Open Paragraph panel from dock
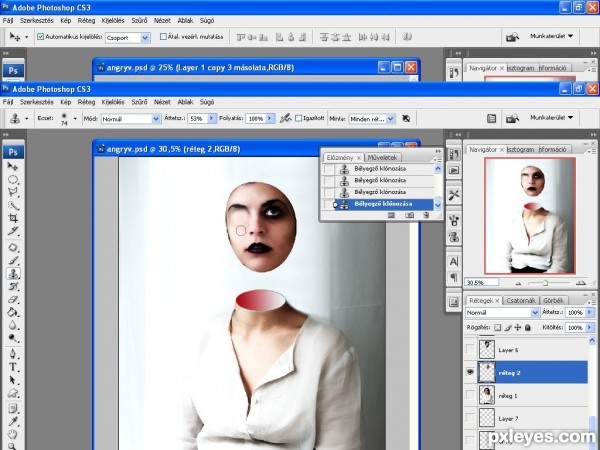Screen dimensions: 600x450 tap(454, 277)
